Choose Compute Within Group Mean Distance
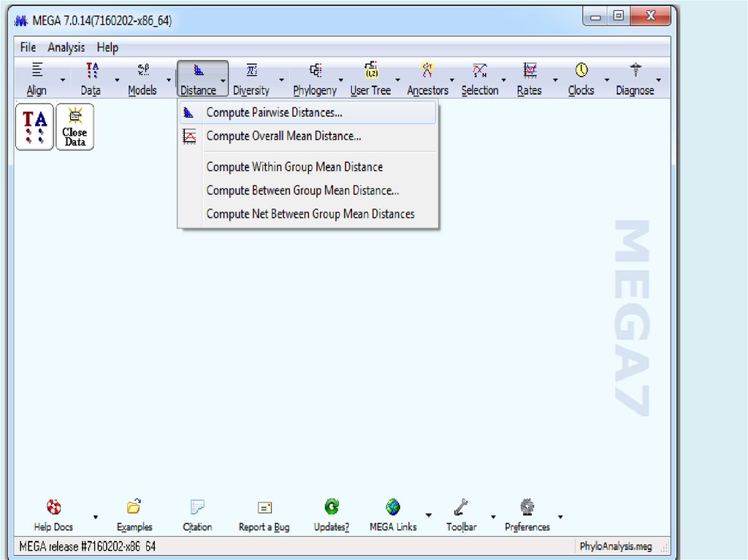 308,167
